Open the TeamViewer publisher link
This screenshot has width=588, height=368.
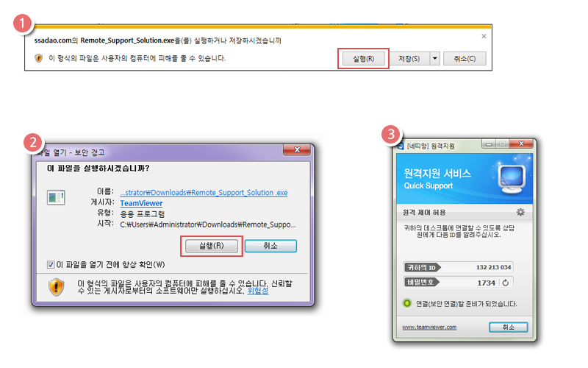pyautogui.click(x=141, y=203)
